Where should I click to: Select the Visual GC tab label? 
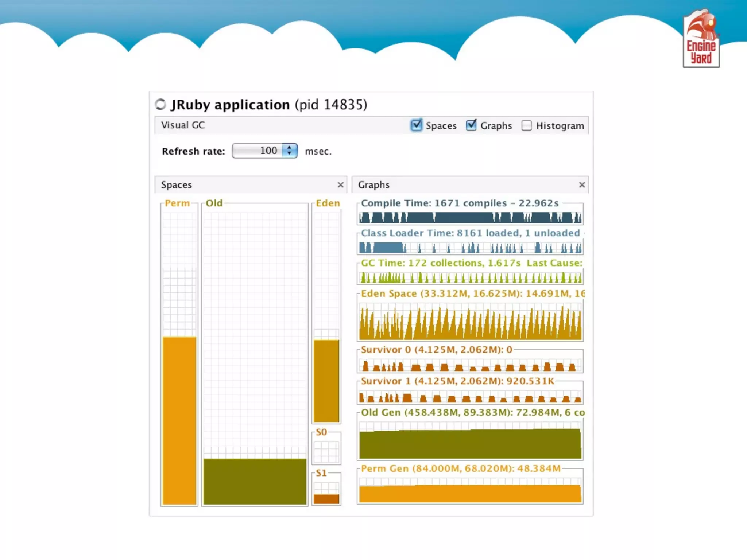click(x=183, y=125)
